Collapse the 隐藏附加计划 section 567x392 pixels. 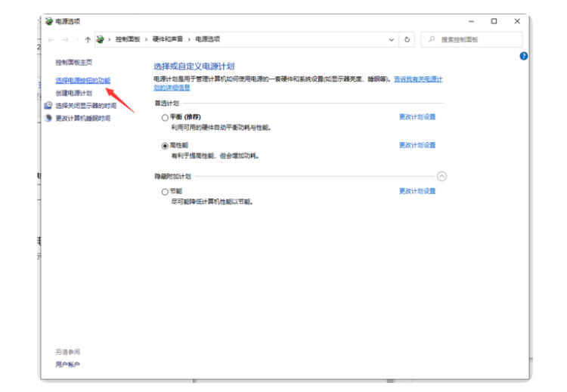[x=442, y=176]
